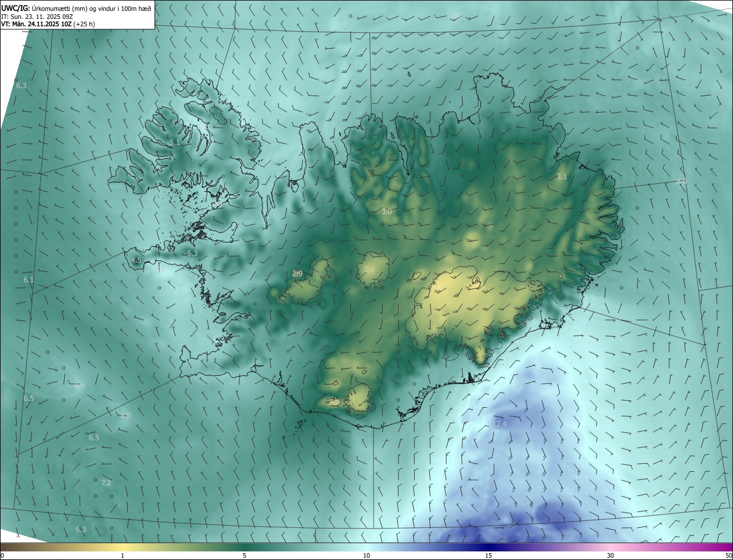Click the colour scale label 0
The height and width of the screenshot is (560, 733).
click(x=2, y=555)
